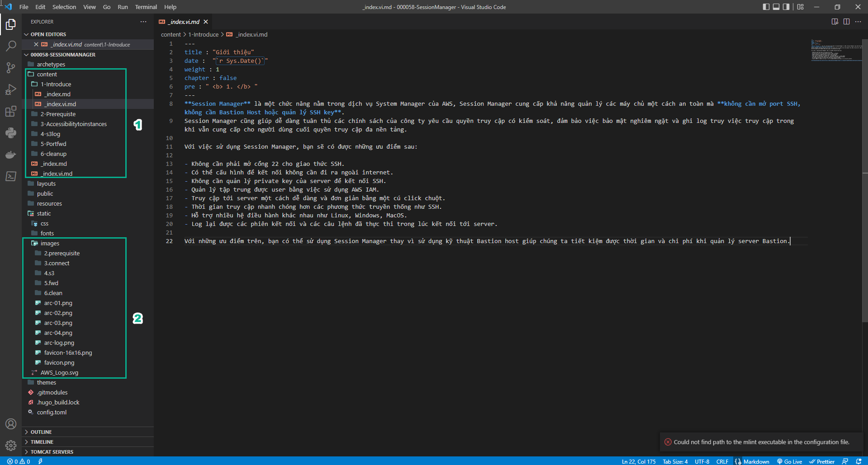The image size is (868, 465).
Task: Toggle the primary side bar layout button
Action: point(766,7)
